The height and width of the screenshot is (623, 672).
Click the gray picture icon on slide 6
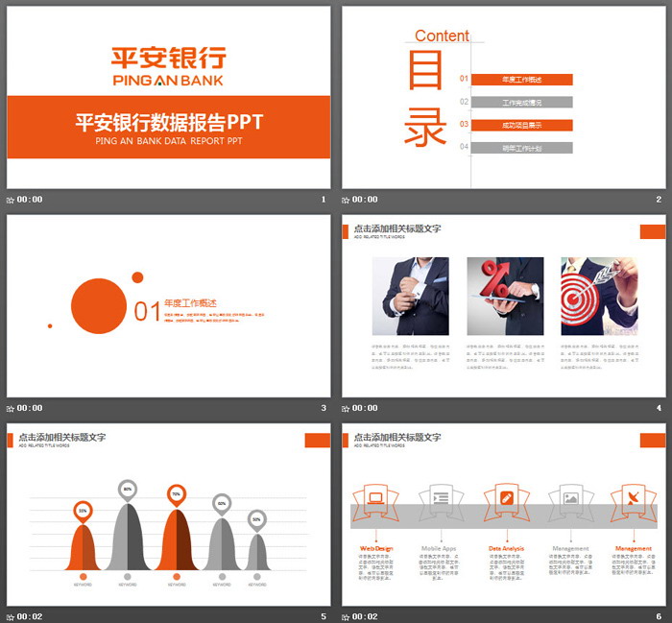pos(570,498)
